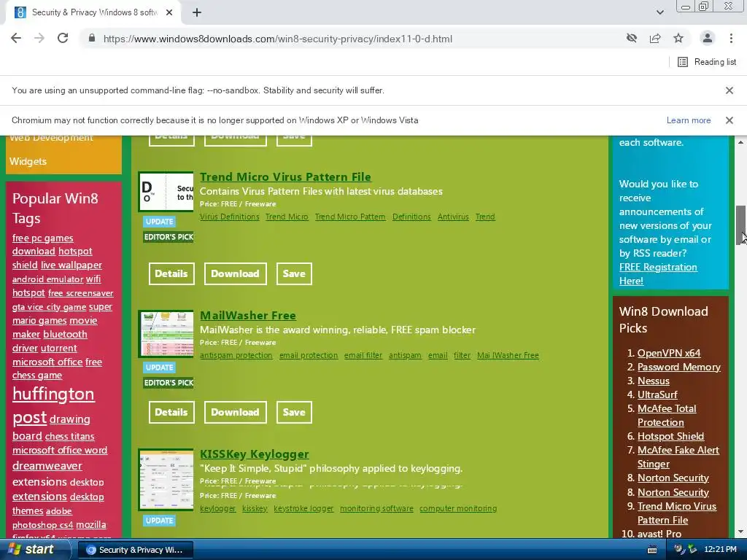The height and width of the screenshot is (560, 747).
Task: Open Trend Micro Virus Pattern File pick
Action: pos(676,513)
